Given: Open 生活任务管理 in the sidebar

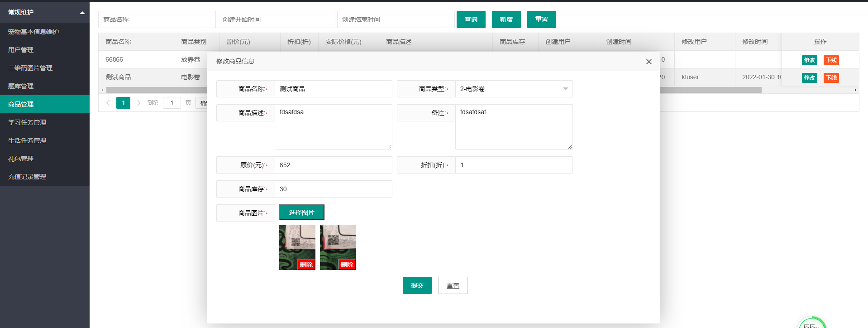Looking at the screenshot, I should click(x=45, y=140).
